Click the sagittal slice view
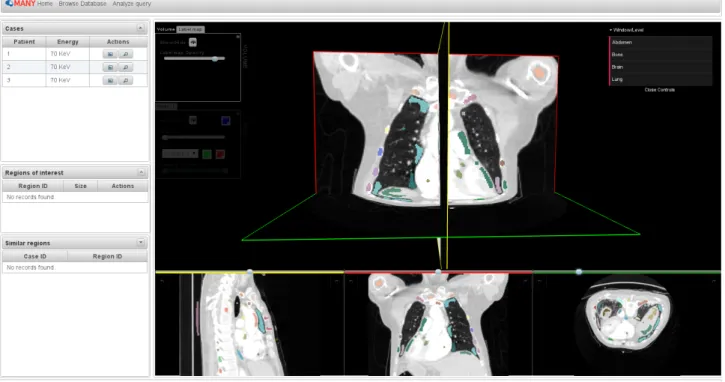Screen dimensions: 725x382 click(x=250, y=325)
